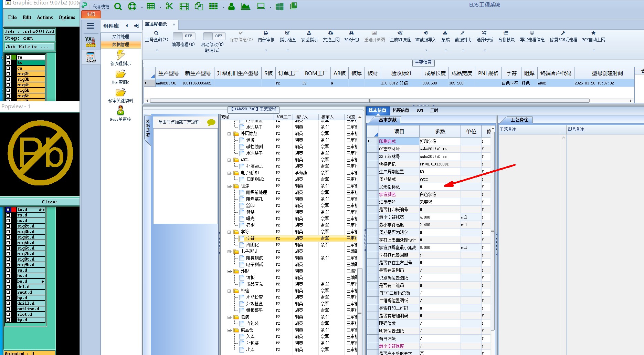This screenshot has width=644, height=355.
Task: Collapse the 阻焊 tree node
Action: point(229,186)
